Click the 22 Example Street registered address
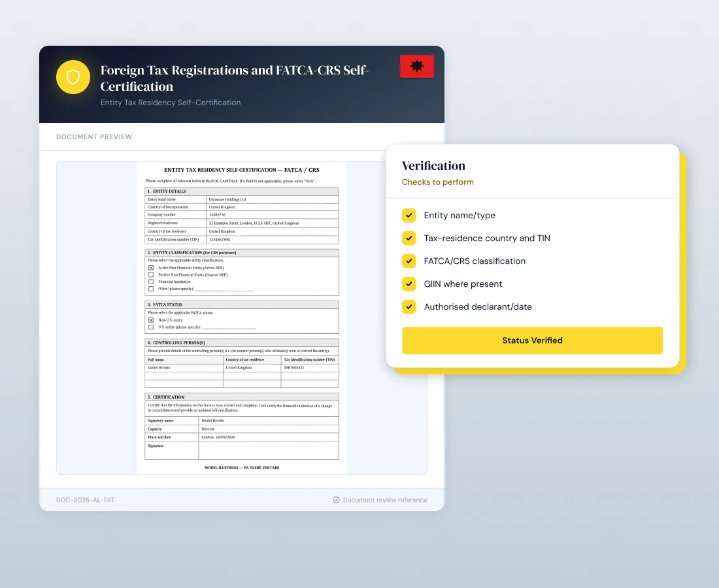Image resolution: width=719 pixels, height=588 pixels. (x=254, y=223)
